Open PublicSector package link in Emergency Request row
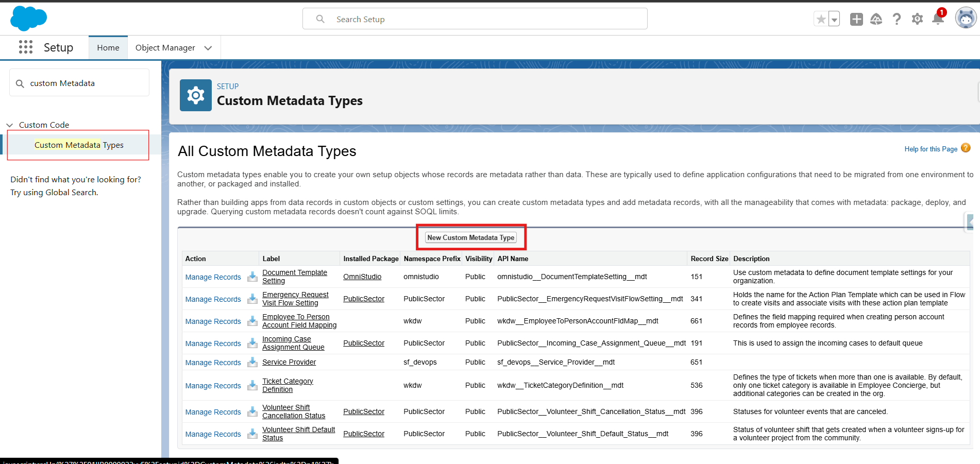 click(364, 299)
